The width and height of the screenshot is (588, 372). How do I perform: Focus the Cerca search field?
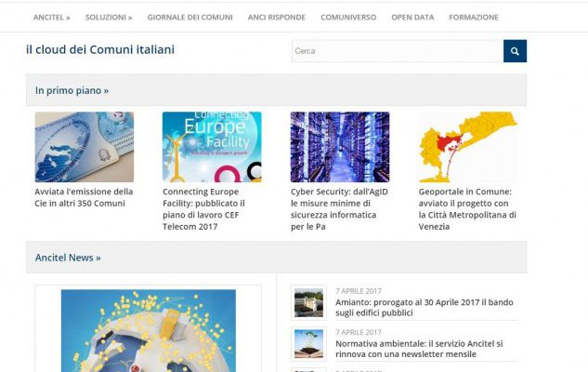(x=398, y=51)
